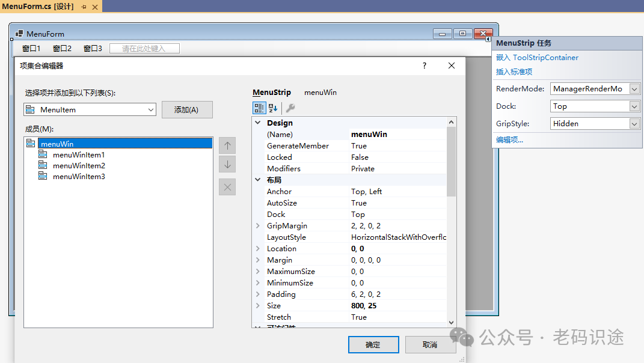Click the 添加(A) button
Screen dimensions: 644x363
click(187, 109)
